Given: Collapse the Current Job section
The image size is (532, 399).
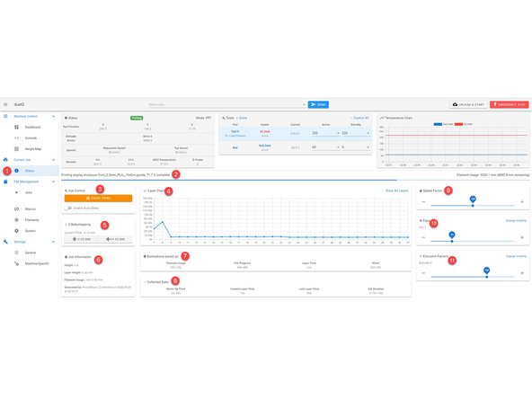Looking at the screenshot, I should [x=53, y=160].
